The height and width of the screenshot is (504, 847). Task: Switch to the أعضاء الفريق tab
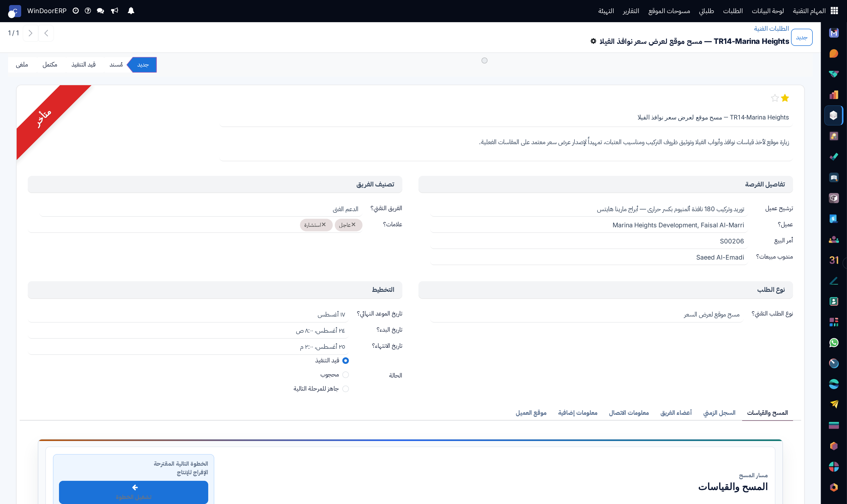pyautogui.click(x=676, y=413)
